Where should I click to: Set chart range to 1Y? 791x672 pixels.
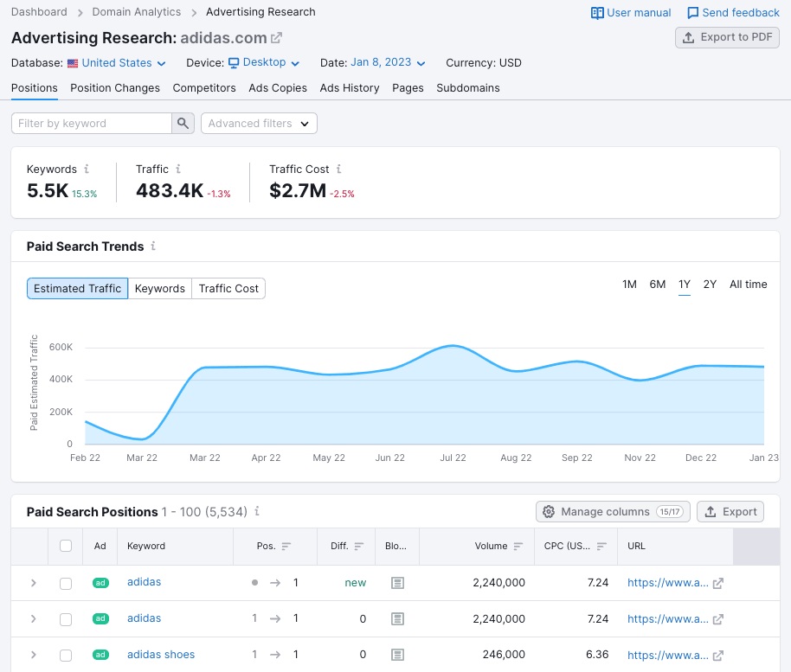(x=684, y=285)
